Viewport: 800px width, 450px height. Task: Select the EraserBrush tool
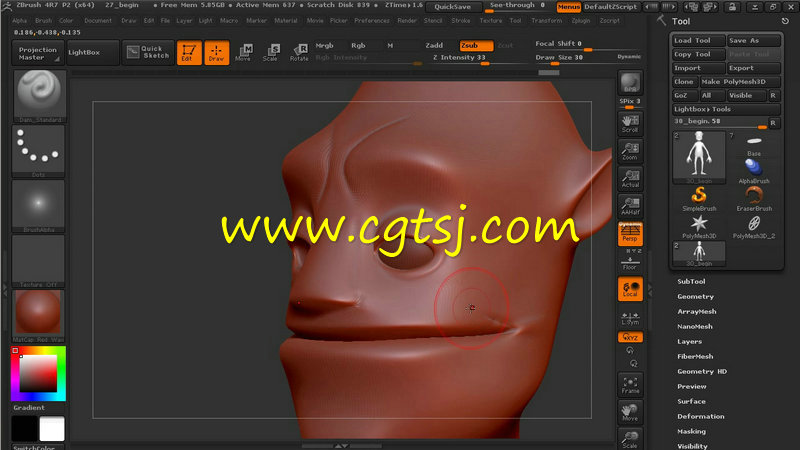point(754,198)
